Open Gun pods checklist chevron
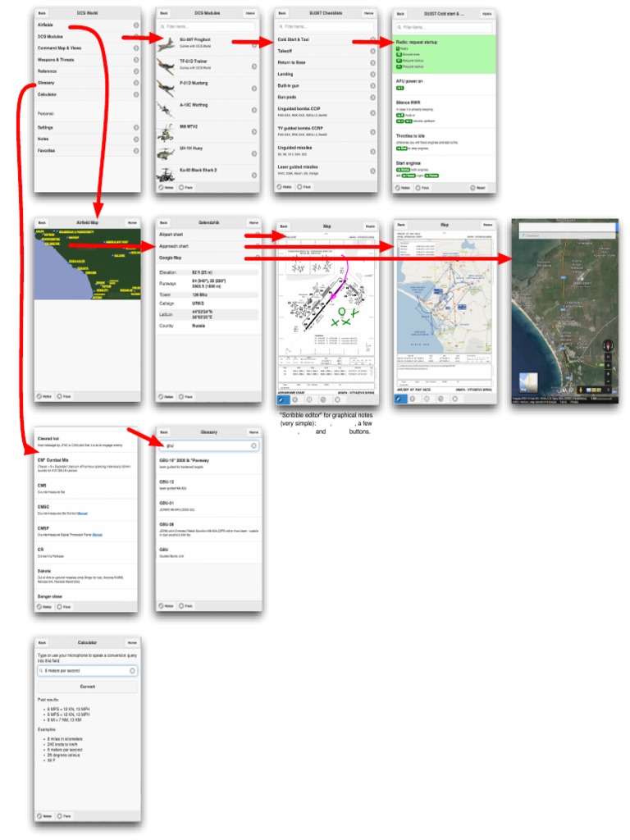 pyautogui.click(x=372, y=98)
